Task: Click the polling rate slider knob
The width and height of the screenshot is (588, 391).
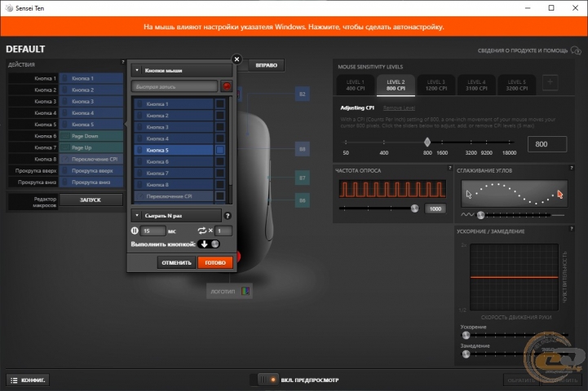Action: [414, 209]
